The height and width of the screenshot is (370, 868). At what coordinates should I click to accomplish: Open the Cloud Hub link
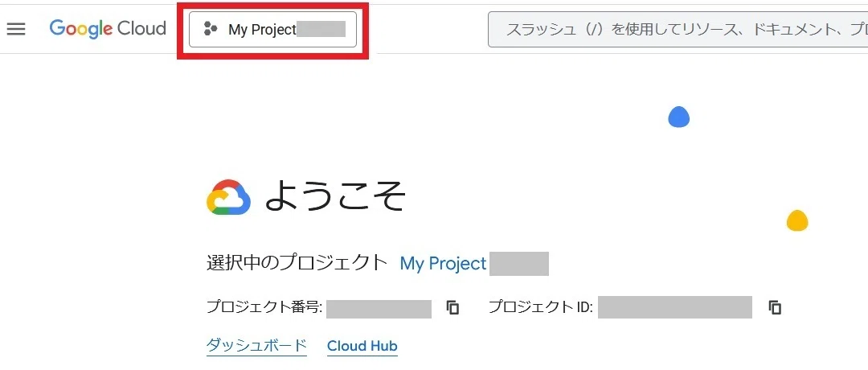[362, 346]
